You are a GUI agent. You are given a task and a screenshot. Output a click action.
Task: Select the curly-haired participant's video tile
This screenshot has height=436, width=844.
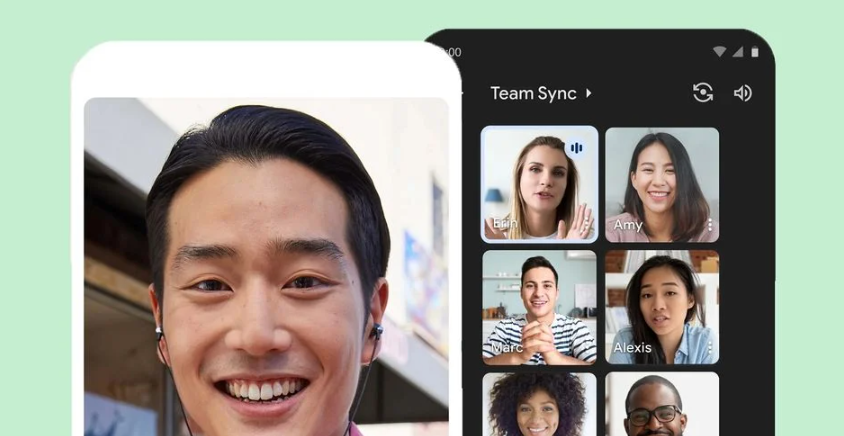pos(539,404)
